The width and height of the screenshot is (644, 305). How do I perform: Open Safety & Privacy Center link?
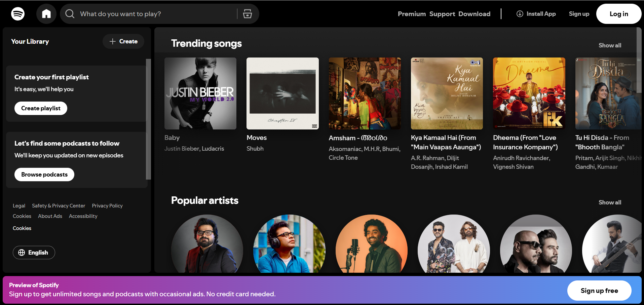(59, 206)
